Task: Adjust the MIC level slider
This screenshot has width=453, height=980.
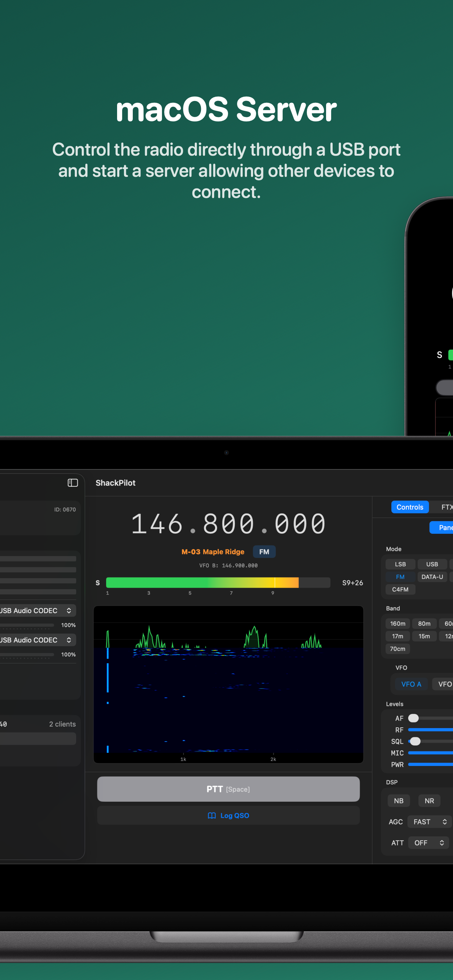Action: (430, 753)
